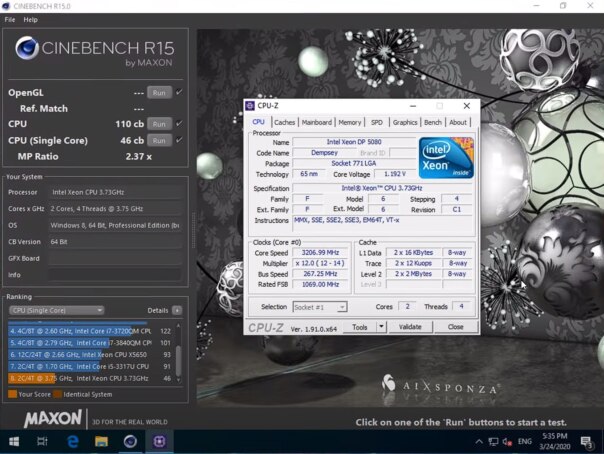The width and height of the screenshot is (604, 454).
Task: Show hidden system tray icons
Action: [x=478, y=441]
